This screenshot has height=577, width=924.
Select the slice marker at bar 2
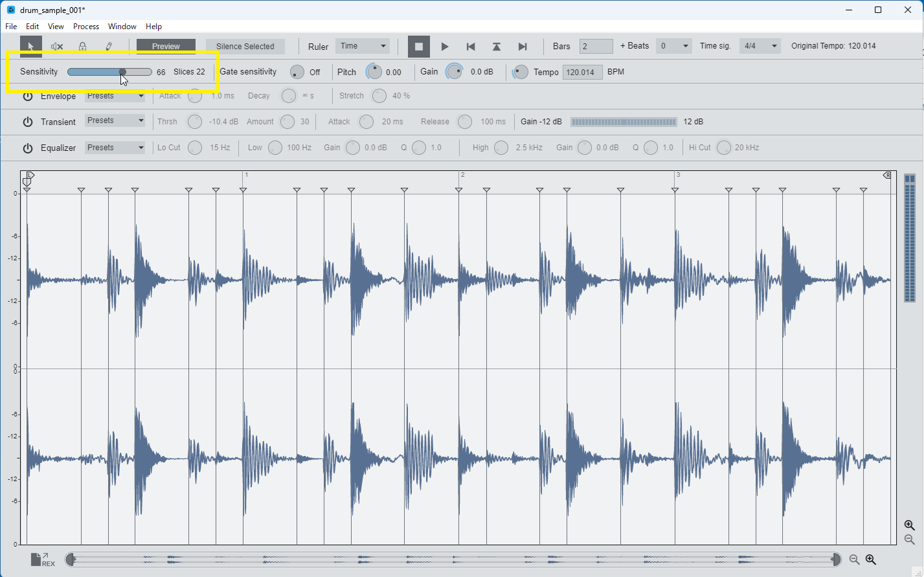click(458, 190)
